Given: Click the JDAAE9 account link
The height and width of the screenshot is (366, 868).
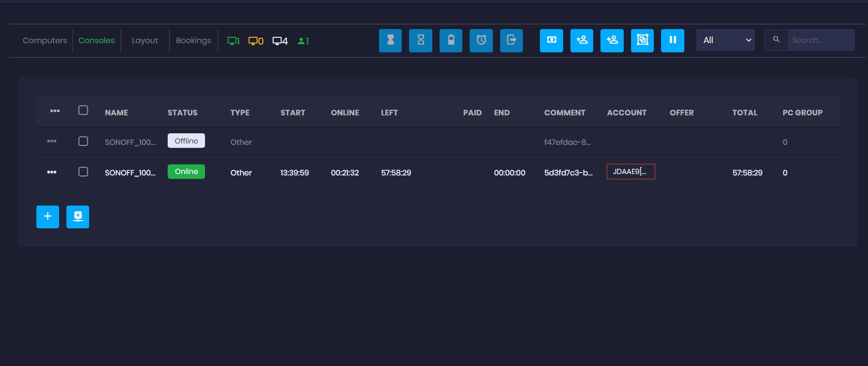Looking at the screenshot, I should point(630,172).
